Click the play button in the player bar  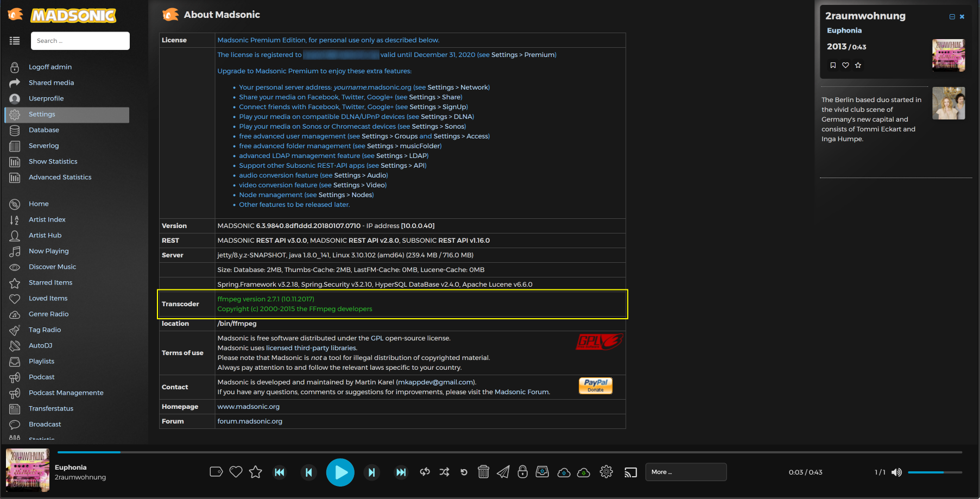pyautogui.click(x=340, y=472)
